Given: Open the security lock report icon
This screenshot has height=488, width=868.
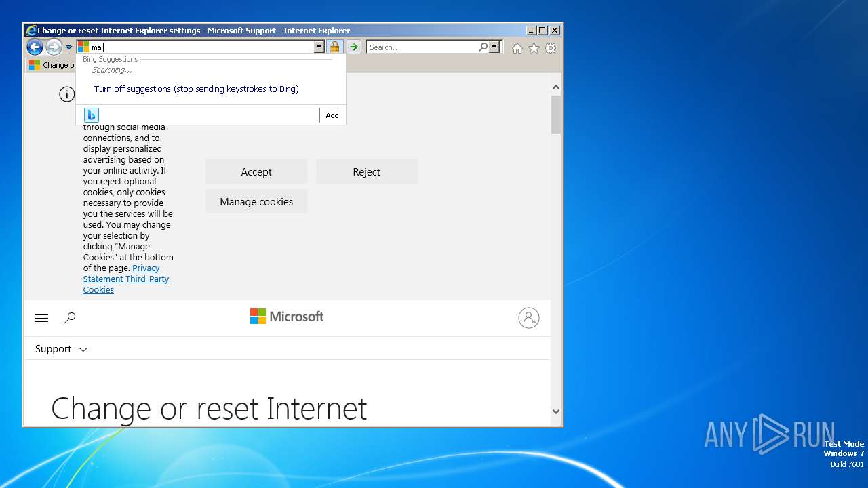Looking at the screenshot, I should coord(334,47).
